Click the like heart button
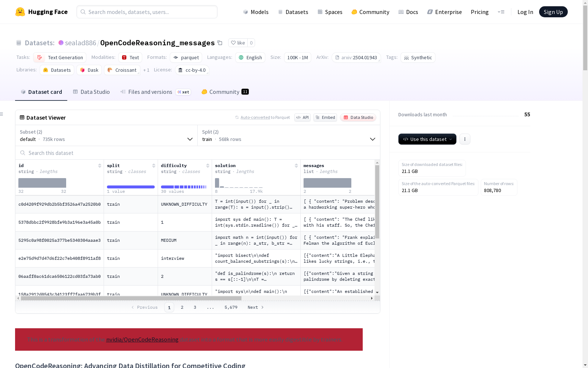The height and width of the screenshot is (368, 588). tap(238, 43)
